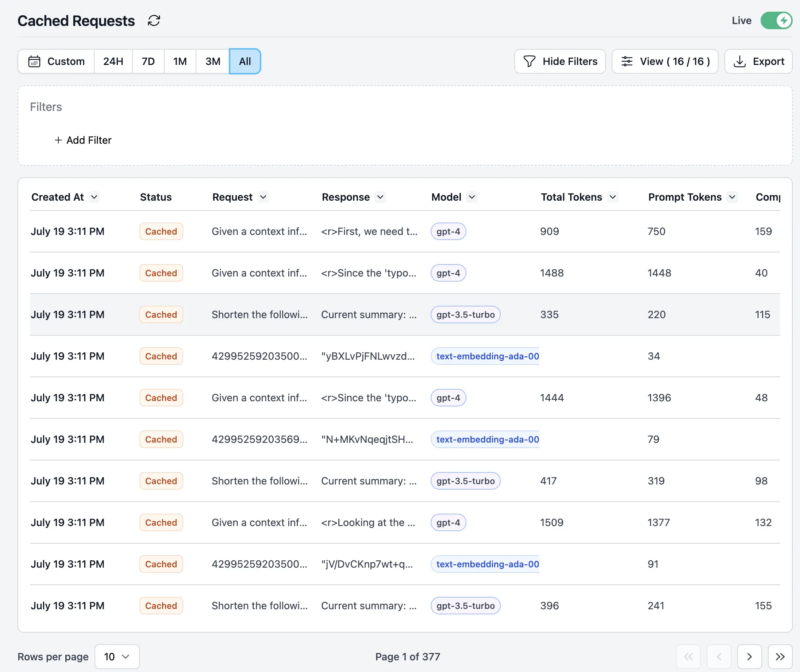
Task: Click the previous page arrow
Action: click(x=719, y=656)
